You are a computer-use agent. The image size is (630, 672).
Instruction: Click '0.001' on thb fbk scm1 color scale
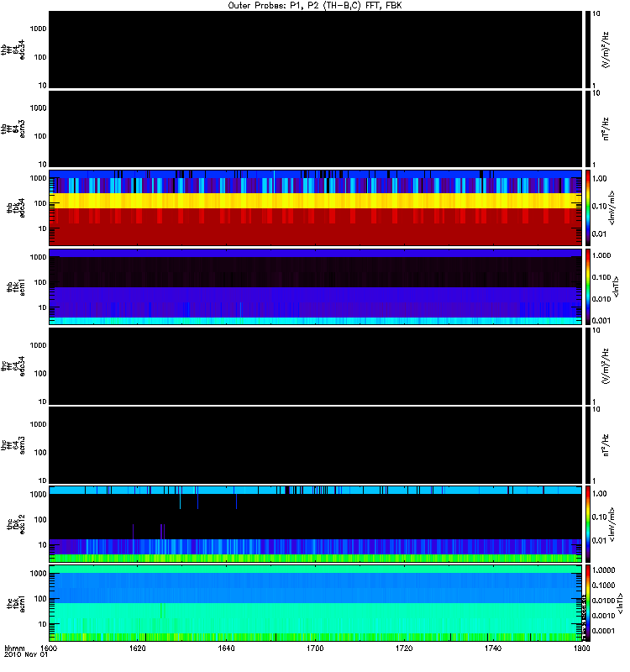point(601,321)
